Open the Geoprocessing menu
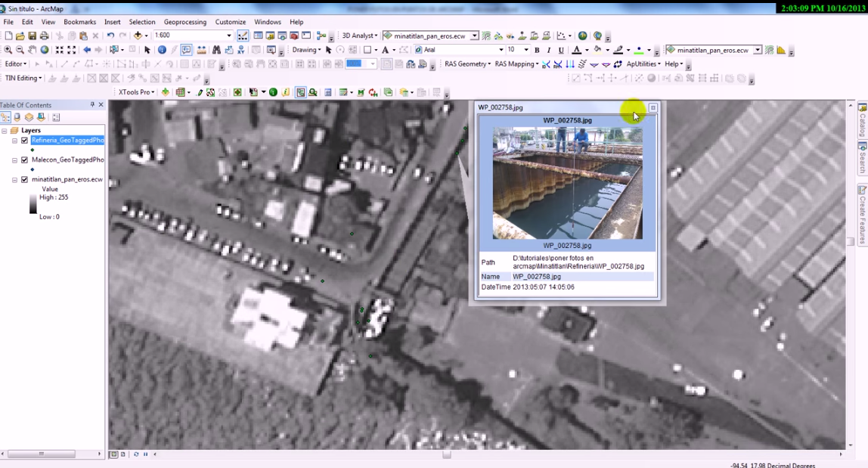 point(184,22)
